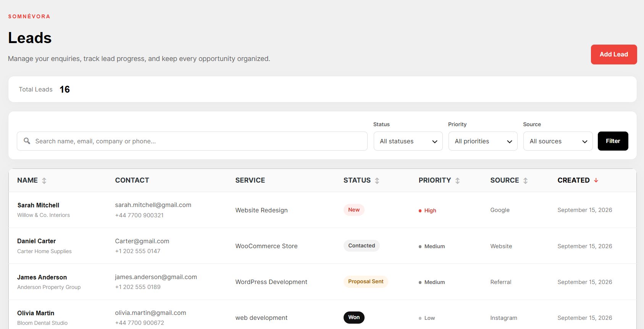The image size is (644, 329).
Task: Click email olivia.martin@gmail.com
Action: (150, 313)
